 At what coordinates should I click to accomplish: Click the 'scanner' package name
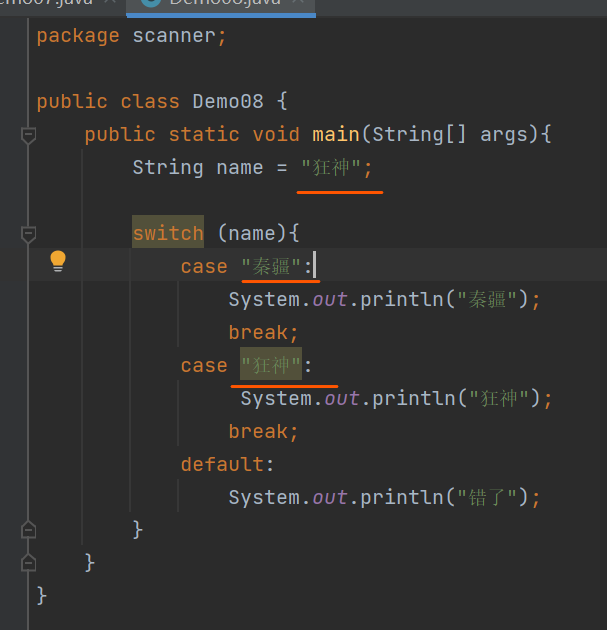174,36
